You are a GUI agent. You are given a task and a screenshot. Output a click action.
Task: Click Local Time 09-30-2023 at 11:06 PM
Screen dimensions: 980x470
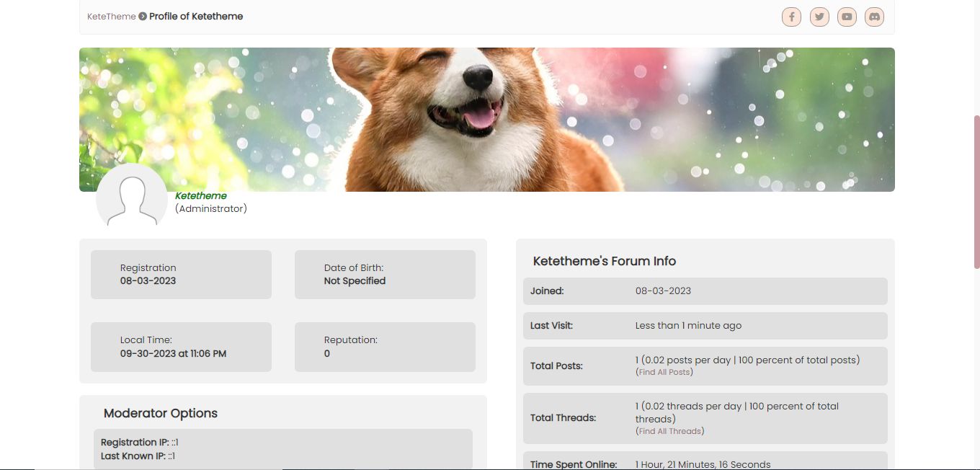coord(173,354)
